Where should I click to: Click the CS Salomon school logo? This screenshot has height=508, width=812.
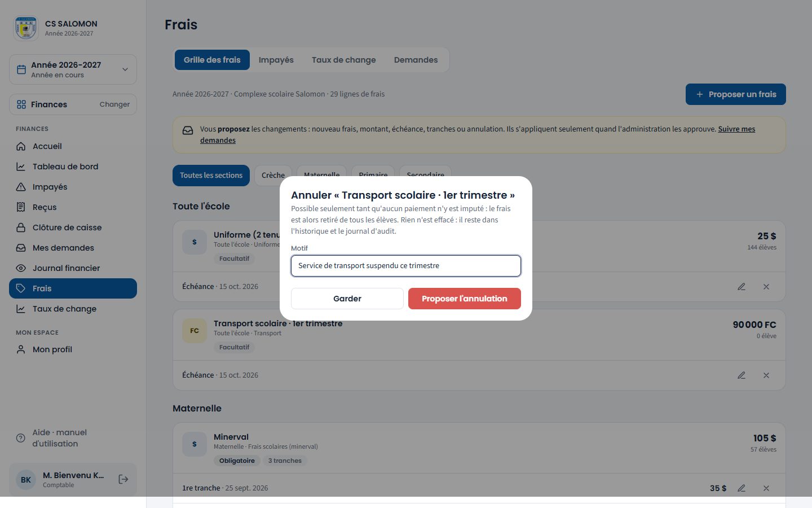pyautogui.click(x=26, y=28)
